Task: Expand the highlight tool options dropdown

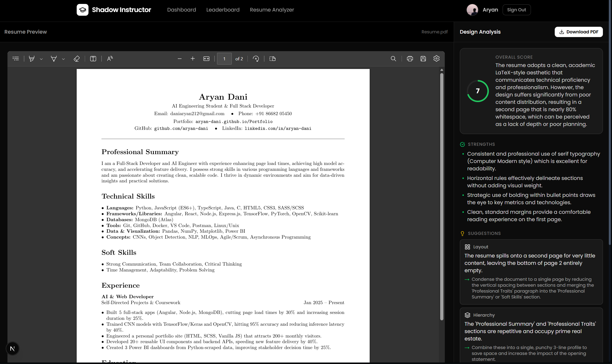Action: click(x=41, y=59)
